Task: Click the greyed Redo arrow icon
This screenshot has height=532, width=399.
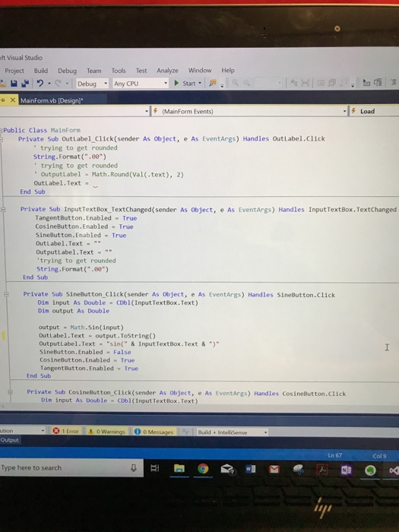Action: tap(58, 83)
